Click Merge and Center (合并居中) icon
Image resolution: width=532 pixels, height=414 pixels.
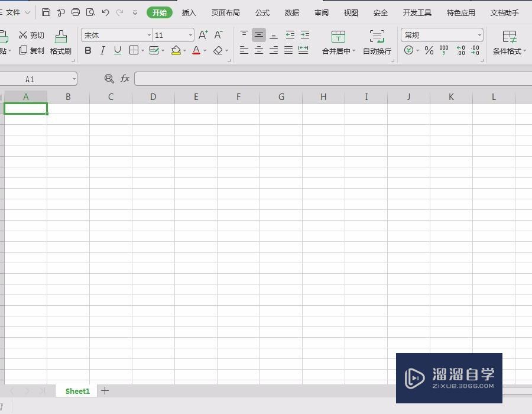[x=338, y=36]
